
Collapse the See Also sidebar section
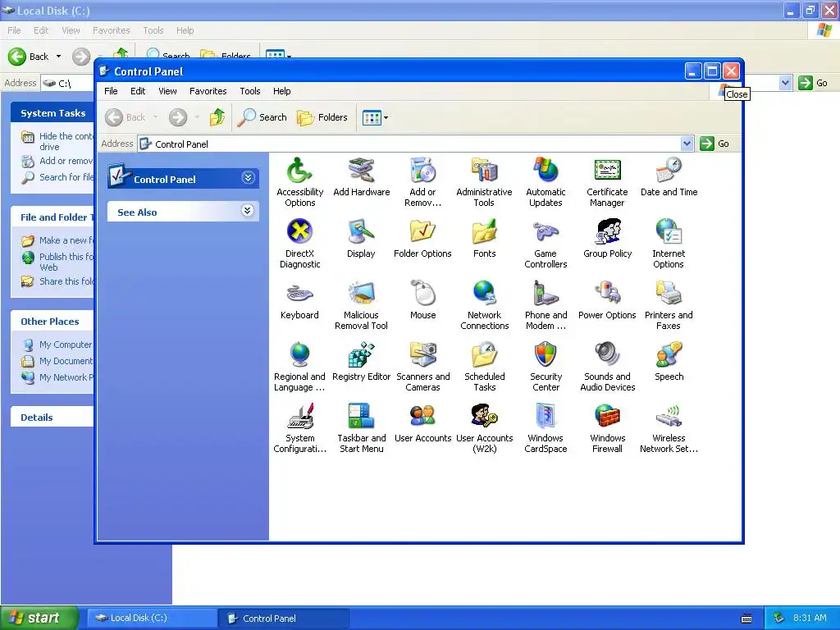tap(247, 211)
